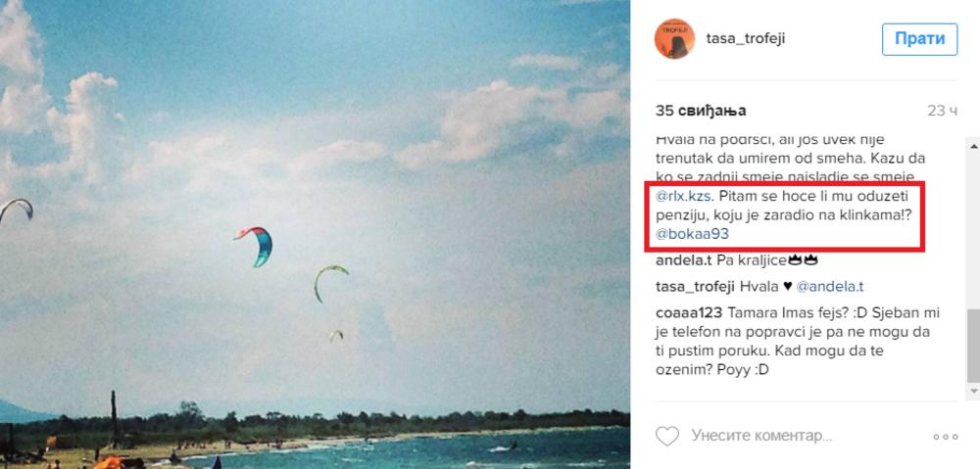This screenshot has height=469, width=980.
Task: Click the heart like icon
Action: pos(666,436)
